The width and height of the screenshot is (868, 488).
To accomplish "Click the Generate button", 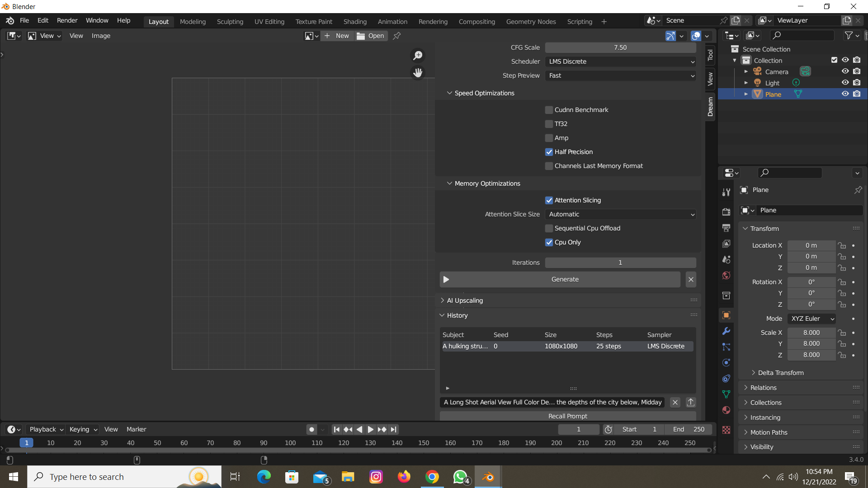I will [x=564, y=279].
